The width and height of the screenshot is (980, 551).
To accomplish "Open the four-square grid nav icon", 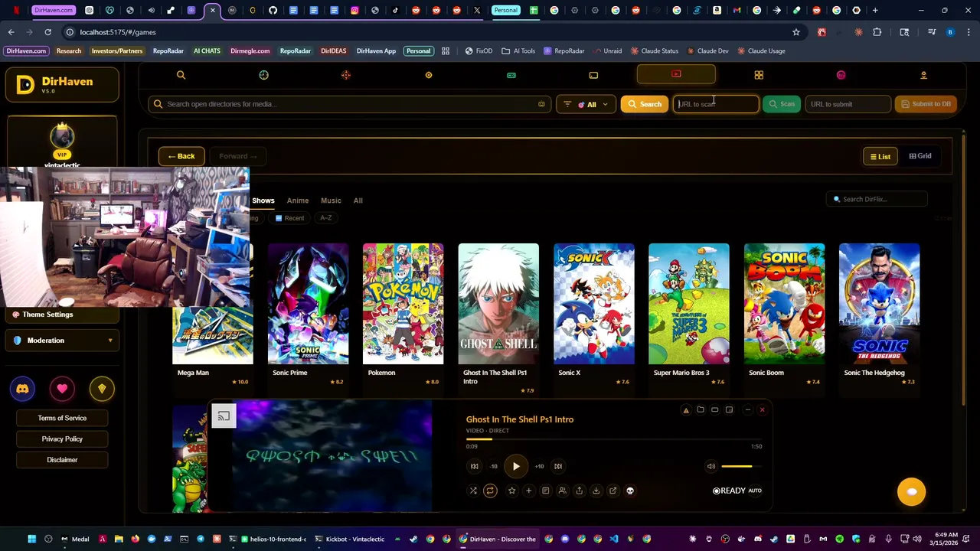I will (759, 75).
